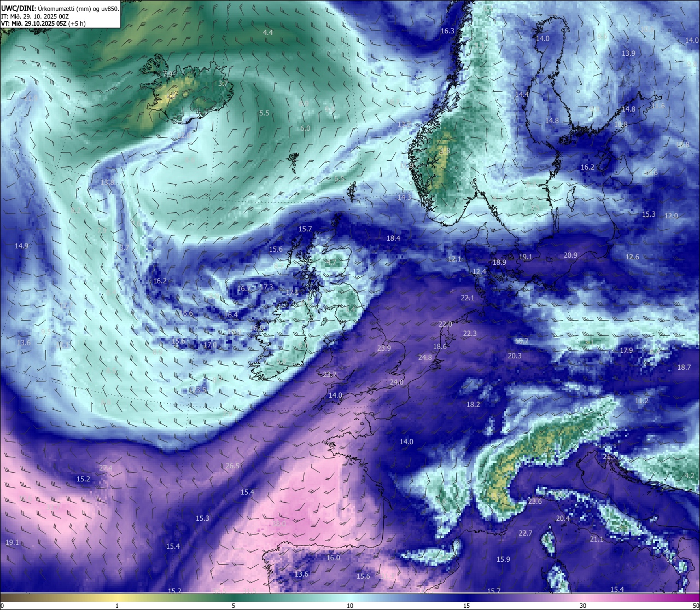Click the 24.8 value on the map
The height and width of the screenshot is (610, 700).
[425, 358]
